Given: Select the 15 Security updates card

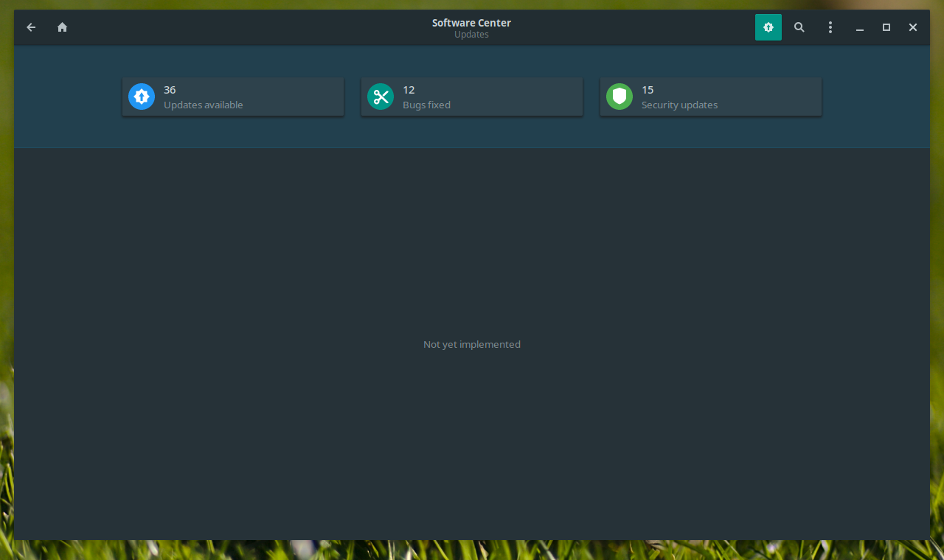Looking at the screenshot, I should click(x=711, y=97).
